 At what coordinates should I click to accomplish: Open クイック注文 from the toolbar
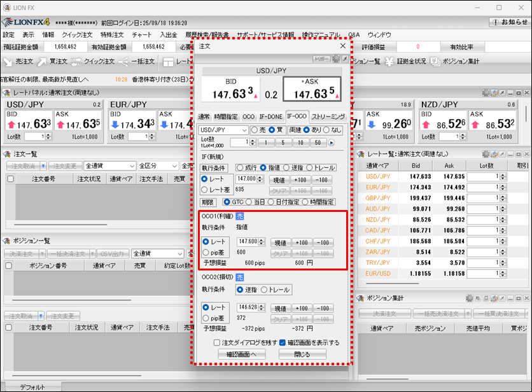(x=92, y=62)
